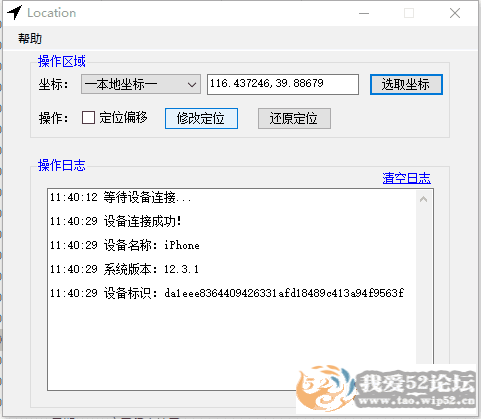Click the scroll-up arrow in the log box

tap(424, 199)
